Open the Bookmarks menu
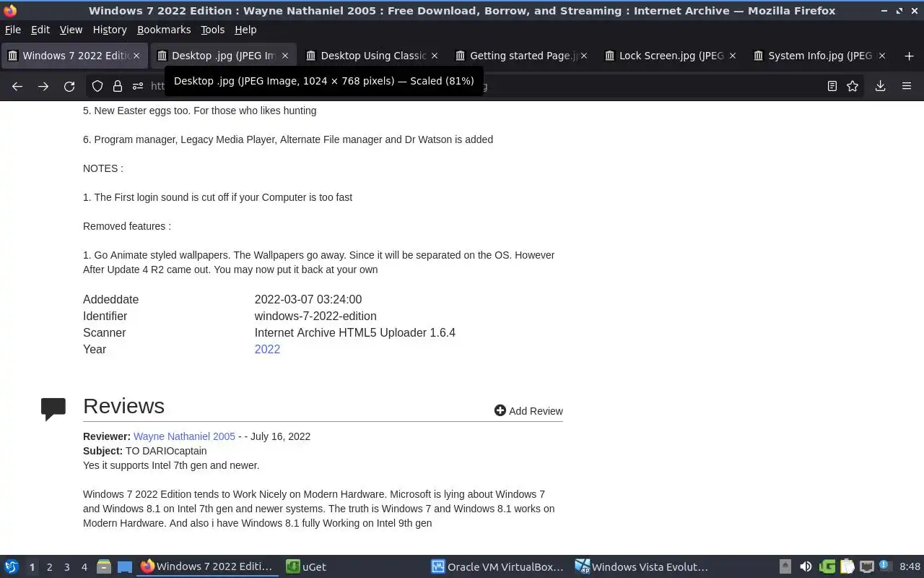924x578 pixels. tap(164, 30)
